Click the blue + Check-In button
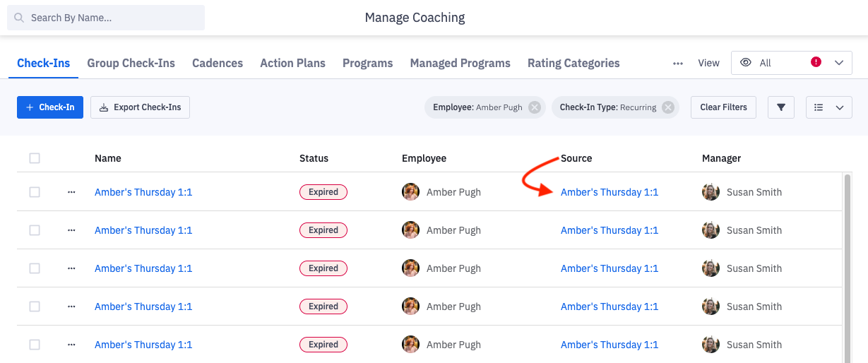 (50, 107)
